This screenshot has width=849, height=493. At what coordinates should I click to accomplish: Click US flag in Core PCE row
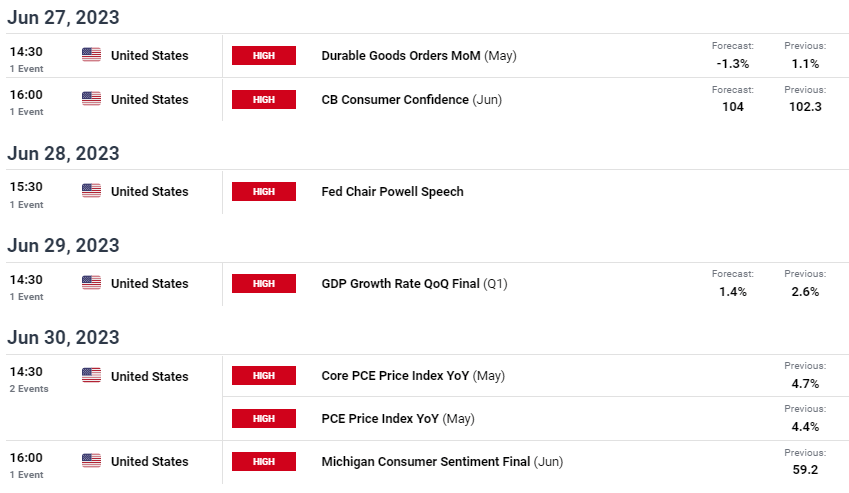tap(92, 375)
